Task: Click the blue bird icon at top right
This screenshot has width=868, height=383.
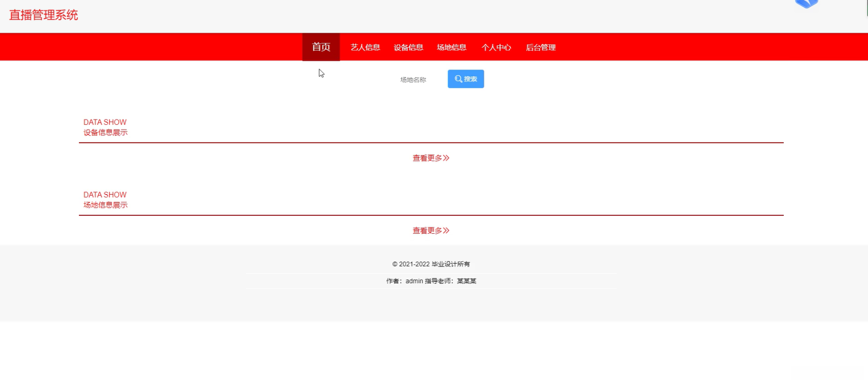Action: pyautogui.click(x=806, y=4)
